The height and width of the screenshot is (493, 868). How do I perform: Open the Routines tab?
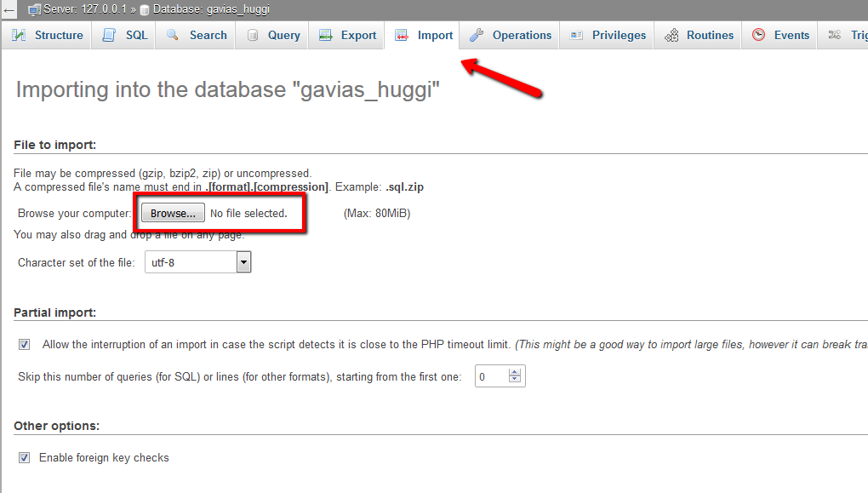(698, 35)
